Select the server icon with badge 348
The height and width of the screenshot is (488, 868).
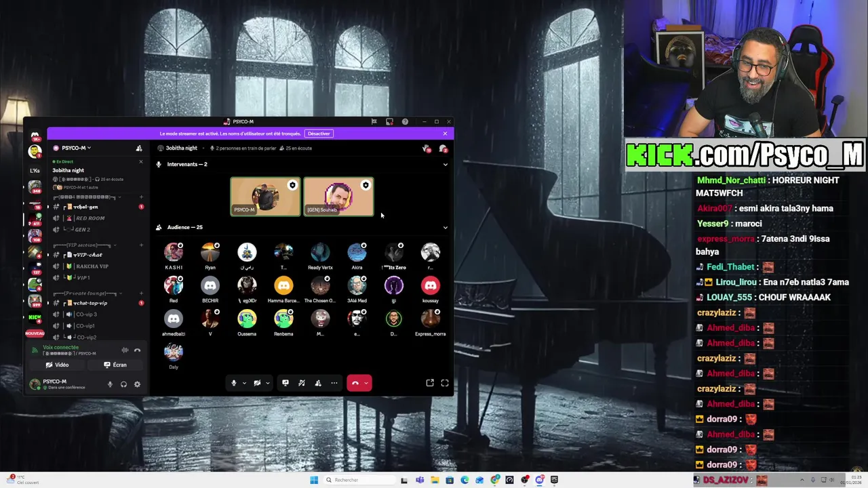35,186
